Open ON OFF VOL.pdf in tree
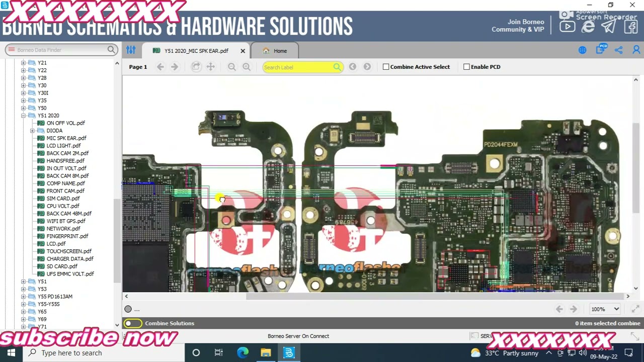Viewport: 644px width, 362px height. (65, 123)
